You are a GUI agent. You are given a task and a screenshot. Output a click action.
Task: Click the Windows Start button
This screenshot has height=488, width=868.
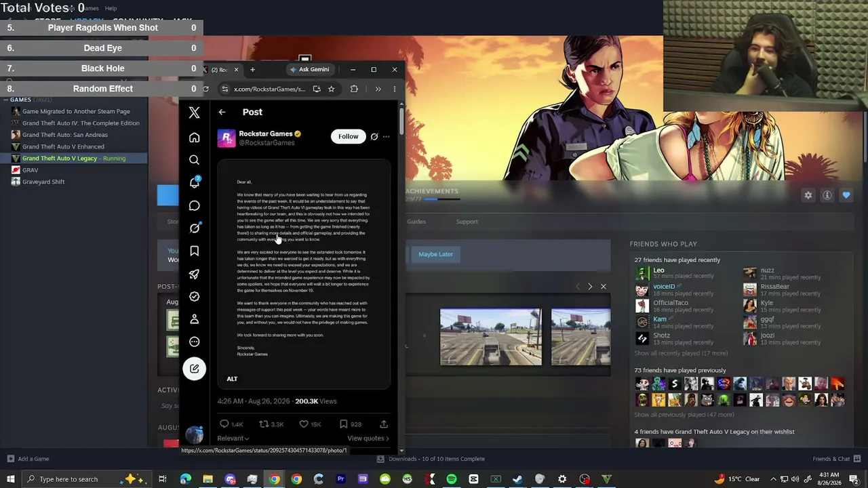pos(10,479)
